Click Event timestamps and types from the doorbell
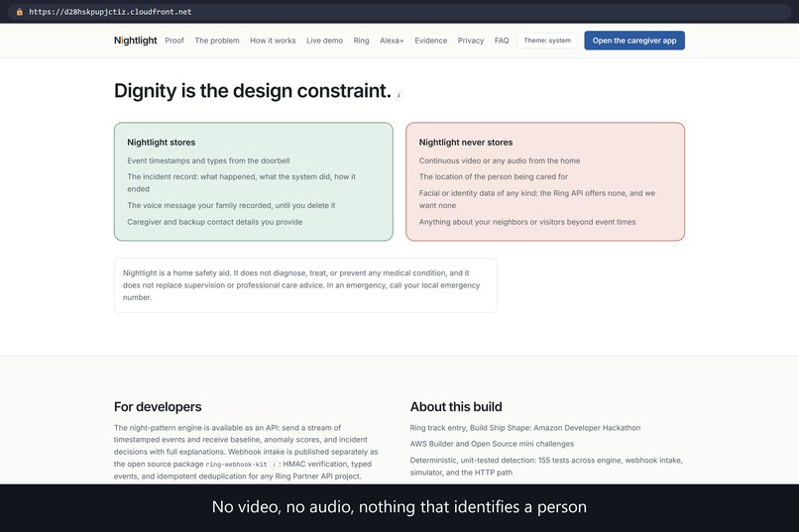The image size is (799, 532). [208, 160]
